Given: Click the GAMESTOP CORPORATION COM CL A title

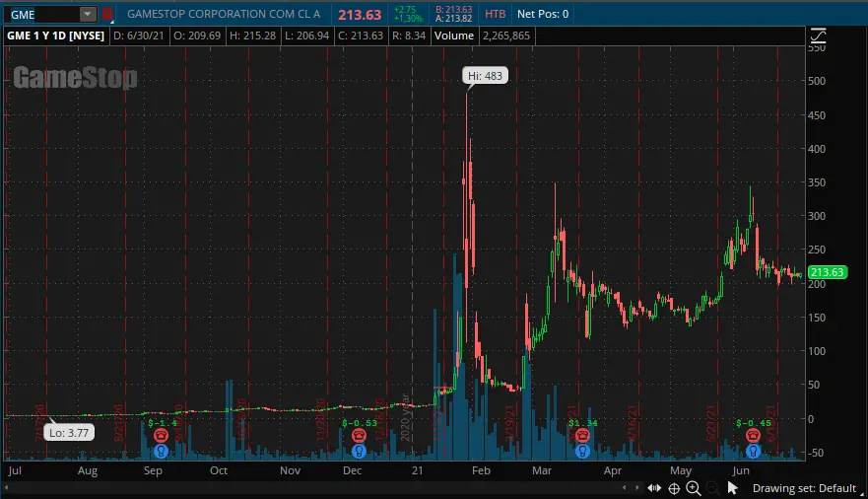Looking at the screenshot, I should coord(224,15).
